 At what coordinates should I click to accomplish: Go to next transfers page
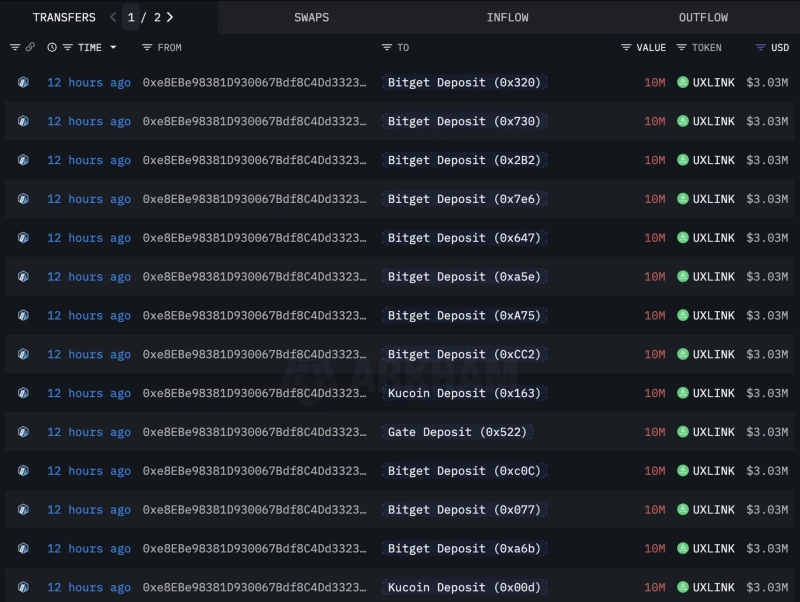[x=170, y=17]
